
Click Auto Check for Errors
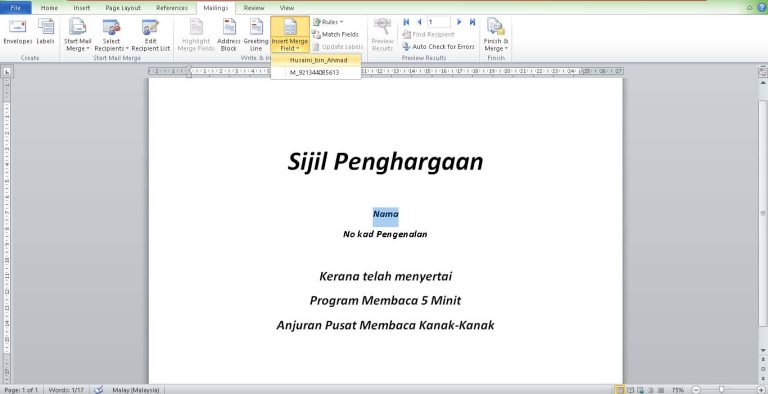click(438, 47)
